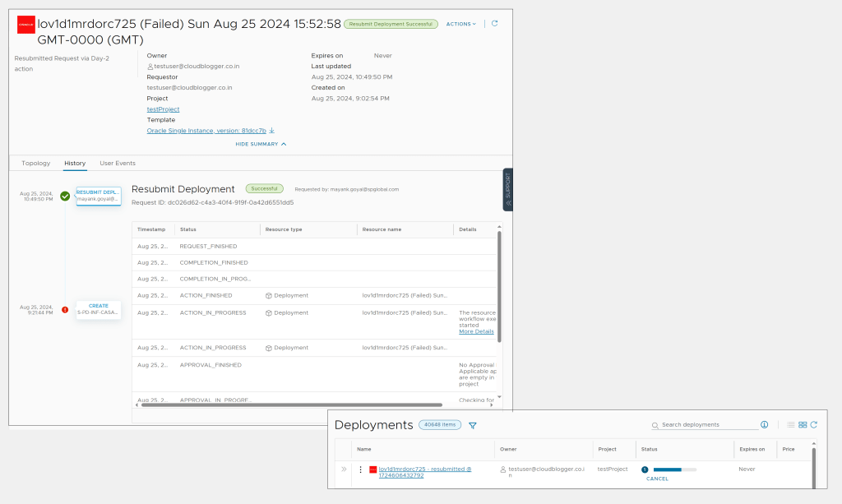This screenshot has height=504, width=842.
Task: Click in the Search deployments field
Action: pos(709,425)
